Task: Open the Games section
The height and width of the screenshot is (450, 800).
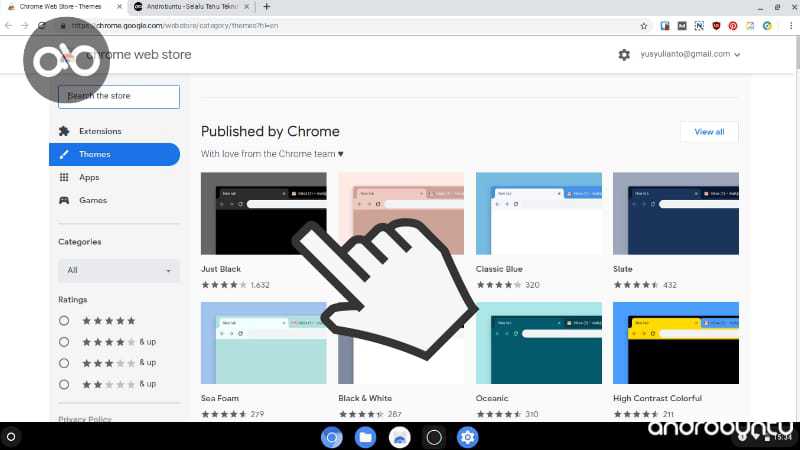Action: click(93, 201)
